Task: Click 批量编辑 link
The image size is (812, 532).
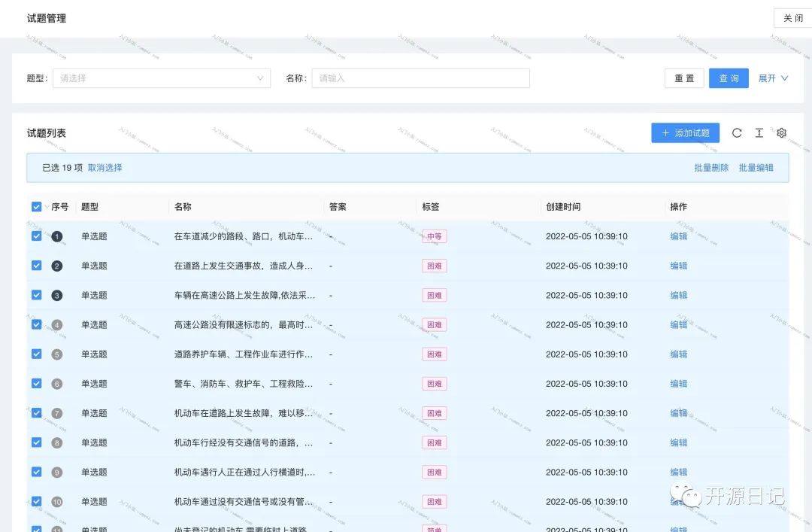Action: 756,168
